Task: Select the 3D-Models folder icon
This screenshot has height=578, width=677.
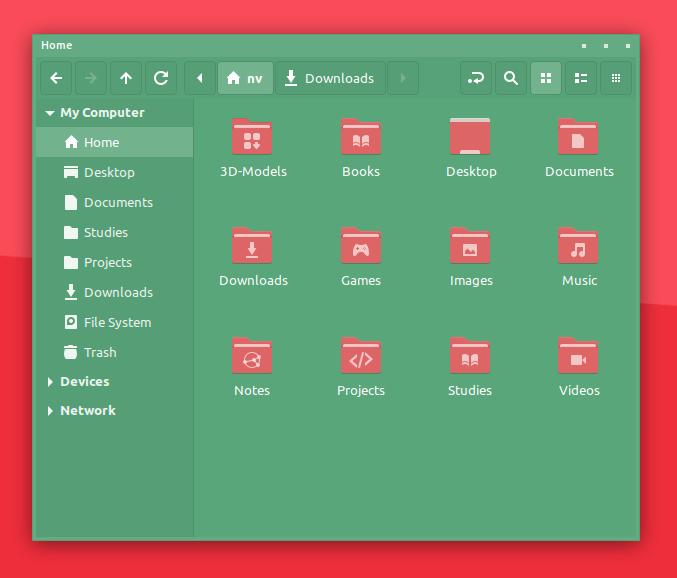Action: click(252, 136)
